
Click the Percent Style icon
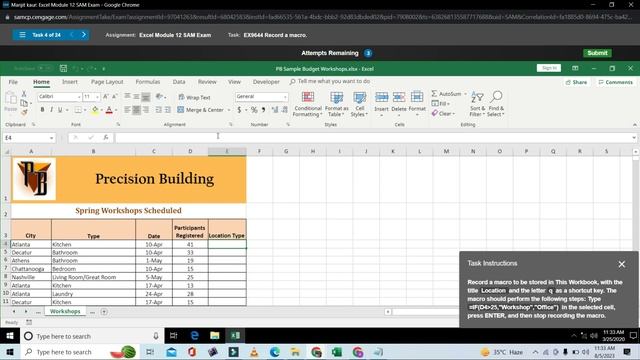pyautogui.click(x=254, y=110)
